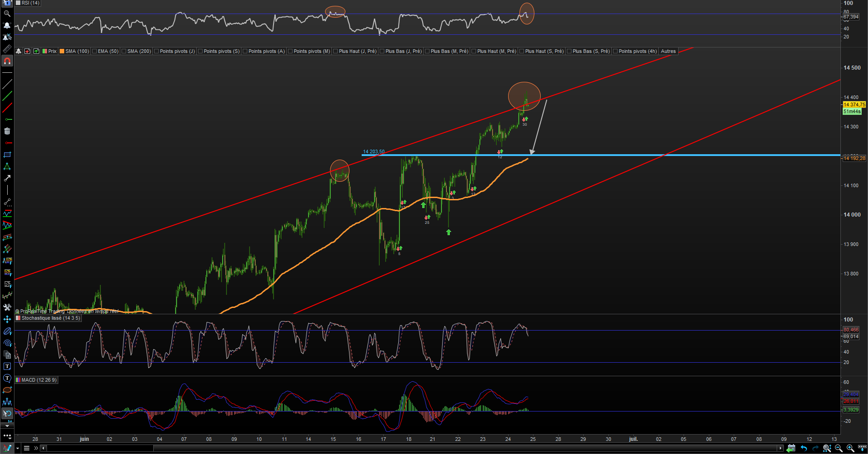
Task: Enable the Plus Haut (J, Pré) checkbox
Action: [335, 51]
